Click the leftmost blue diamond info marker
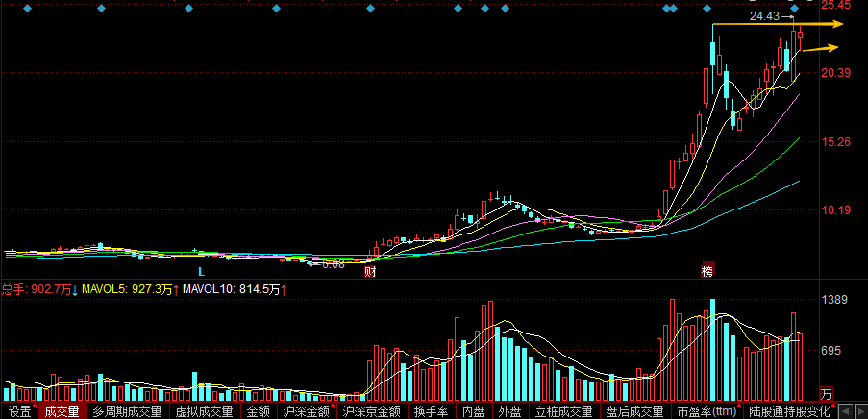Image resolution: width=868 pixels, height=419 pixels. tap(28, 9)
